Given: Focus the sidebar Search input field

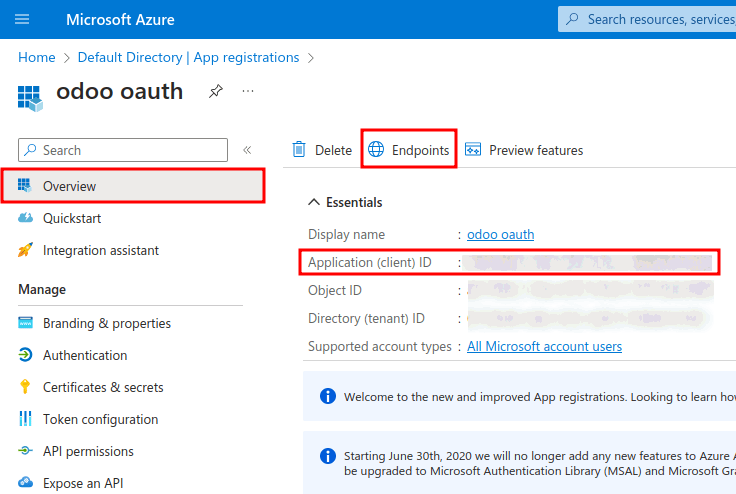Looking at the screenshot, I should pyautogui.click(x=132, y=150).
